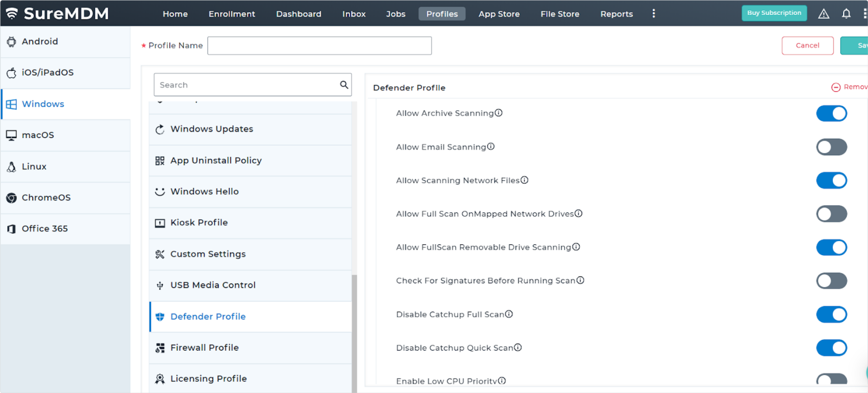Open the three-dot overflow menu in navbar
868x393 pixels.
pos(654,14)
